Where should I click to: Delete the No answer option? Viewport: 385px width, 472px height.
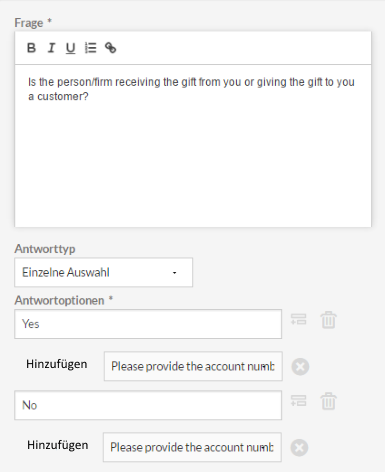pyautogui.click(x=328, y=401)
